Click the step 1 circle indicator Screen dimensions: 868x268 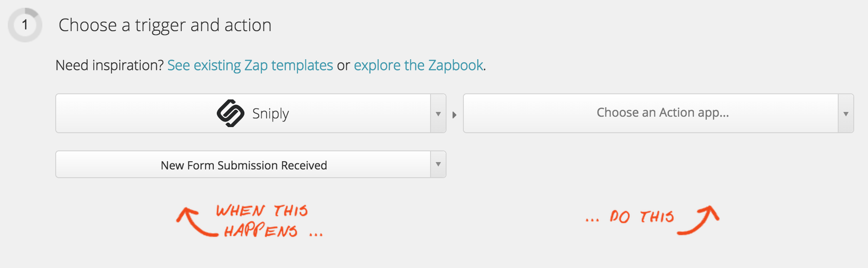tap(25, 25)
